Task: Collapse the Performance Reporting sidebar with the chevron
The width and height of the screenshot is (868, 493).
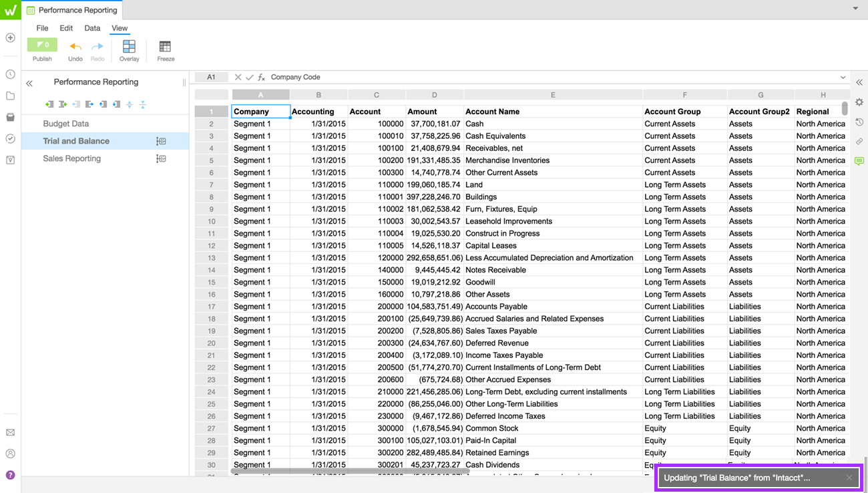Action: click(x=29, y=81)
